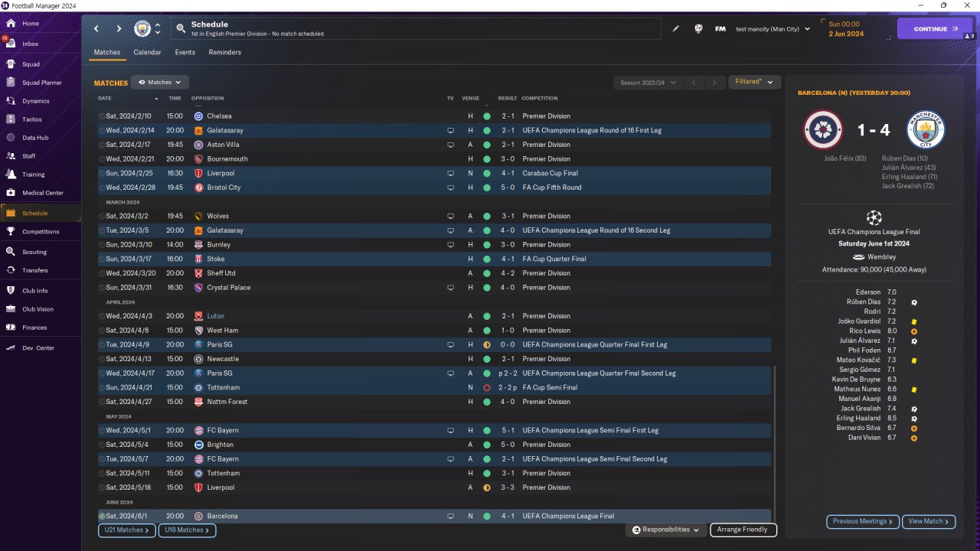Screen dimensions: 980x551
Task: Toggle selection circle for the Barcelona match row
Action: click(101, 517)
